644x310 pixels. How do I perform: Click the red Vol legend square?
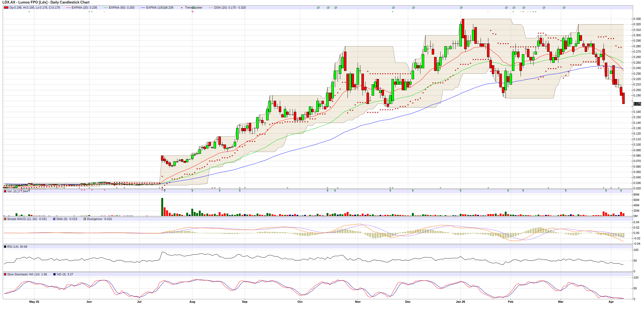(5, 191)
